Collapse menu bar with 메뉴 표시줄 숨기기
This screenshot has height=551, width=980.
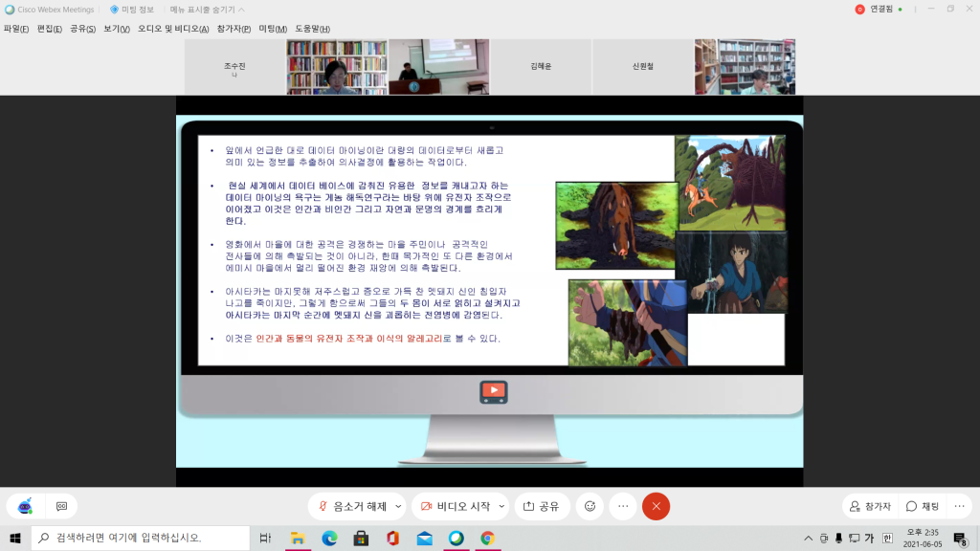click(x=207, y=10)
